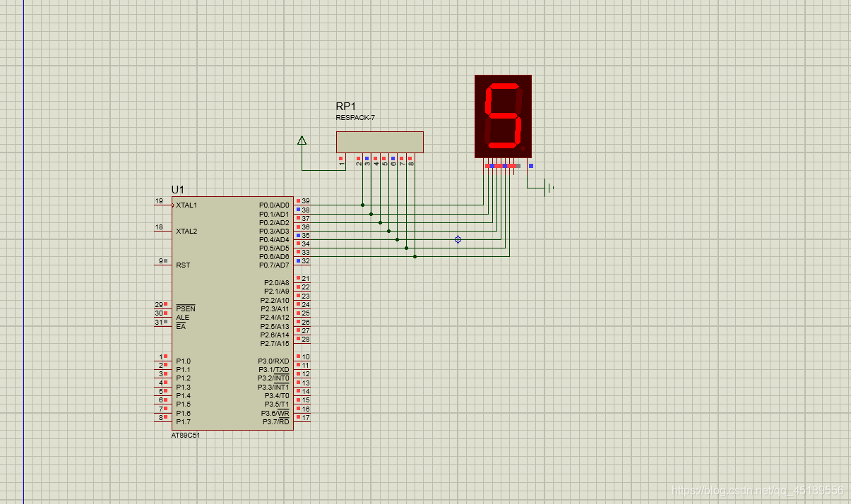Click the P1.7 pin label
The height and width of the screenshot is (504, 851).
183,421
